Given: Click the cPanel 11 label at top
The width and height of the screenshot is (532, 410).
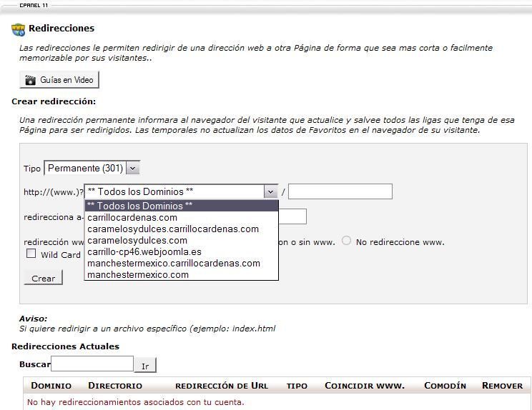Looking at the screenshot, I should click(x=34, y=6).
